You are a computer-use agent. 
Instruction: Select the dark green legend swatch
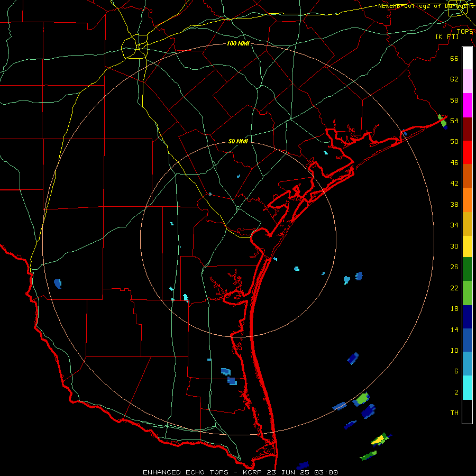click(x=467, y=269)
